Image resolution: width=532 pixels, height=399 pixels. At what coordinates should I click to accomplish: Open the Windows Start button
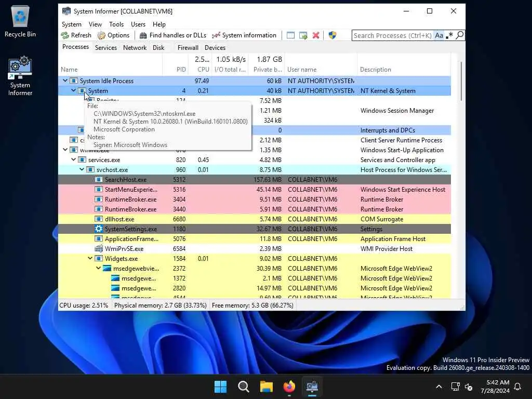coord(220,387)
